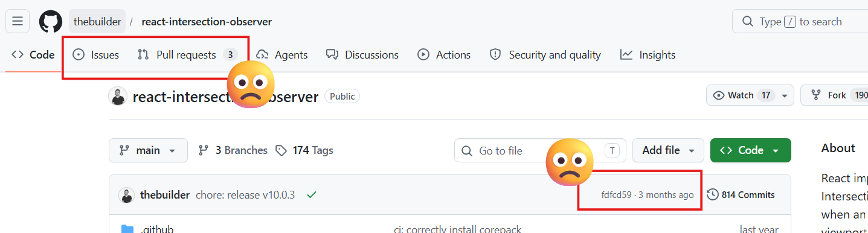Open the green Code dropdown button

pyautogui.click(x=750, y=150)
